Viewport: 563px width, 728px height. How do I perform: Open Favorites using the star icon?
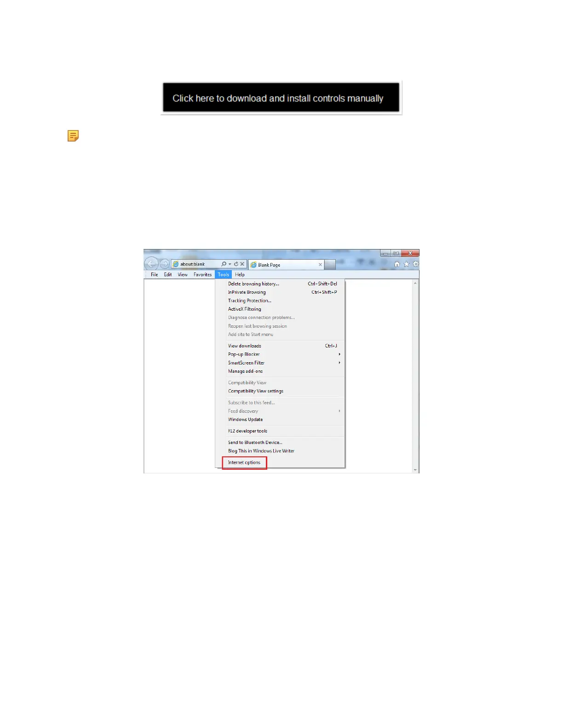pos(406,264)
